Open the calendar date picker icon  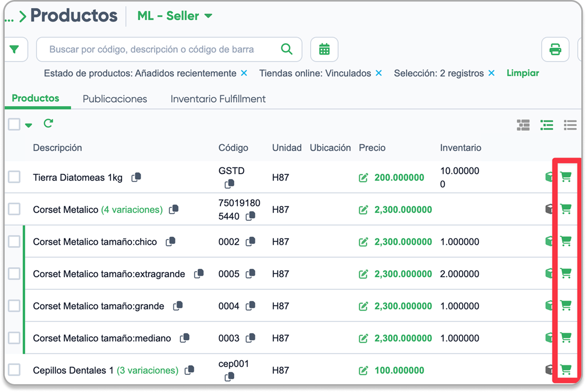[324, 49]
